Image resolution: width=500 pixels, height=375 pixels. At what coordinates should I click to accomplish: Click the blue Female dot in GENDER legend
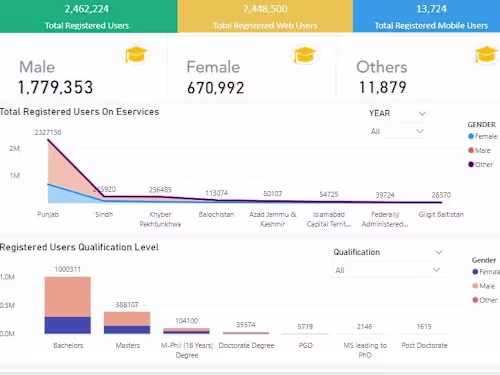pyautogui.click(x=471, y=136)
